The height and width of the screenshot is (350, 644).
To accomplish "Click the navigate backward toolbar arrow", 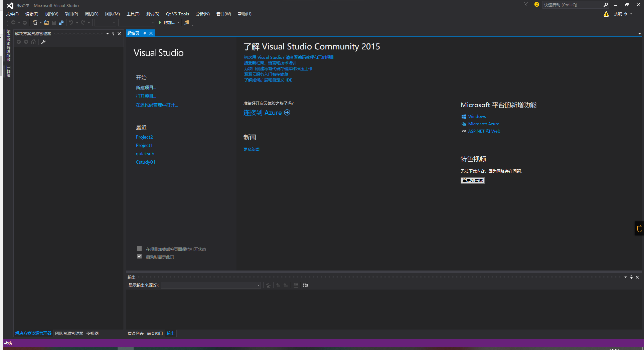I will (x=13, y=23).
